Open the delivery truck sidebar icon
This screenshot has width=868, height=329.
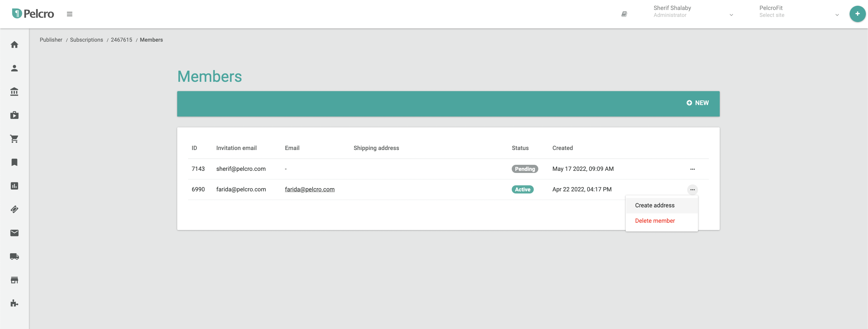coord(14,257)
